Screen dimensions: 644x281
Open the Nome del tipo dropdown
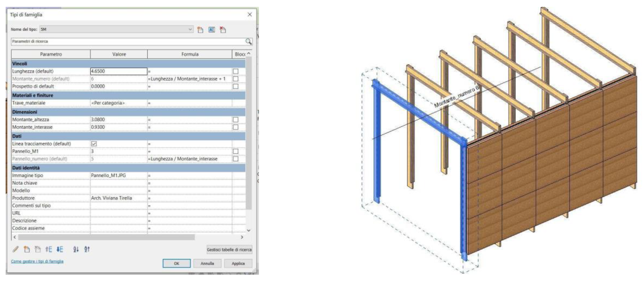coord(190,29)
